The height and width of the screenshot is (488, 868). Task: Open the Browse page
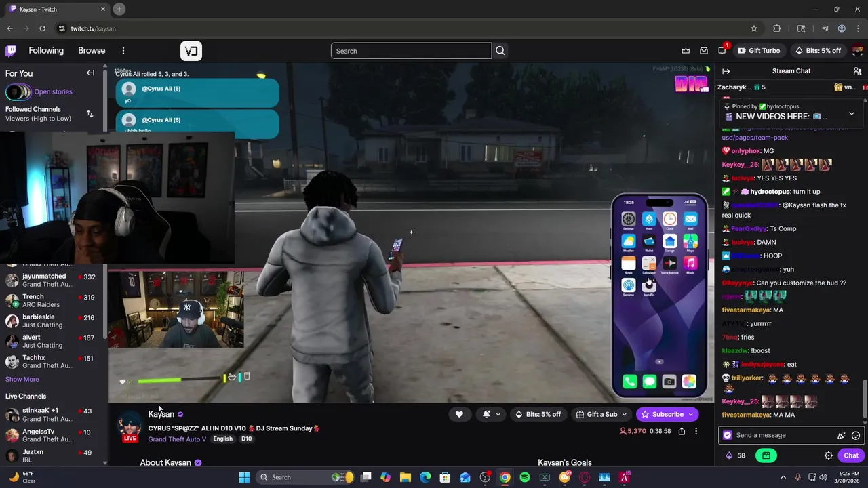92,51
